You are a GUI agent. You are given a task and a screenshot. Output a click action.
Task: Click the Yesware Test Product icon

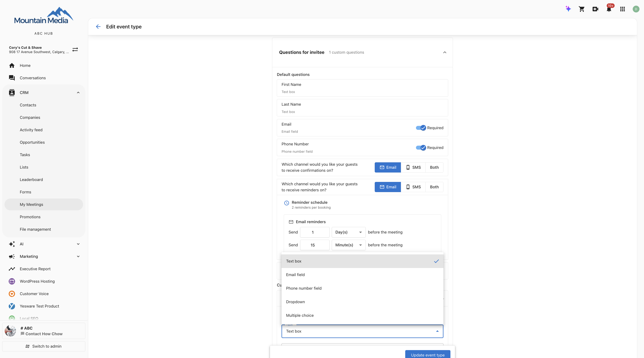[x=12, y=306]
